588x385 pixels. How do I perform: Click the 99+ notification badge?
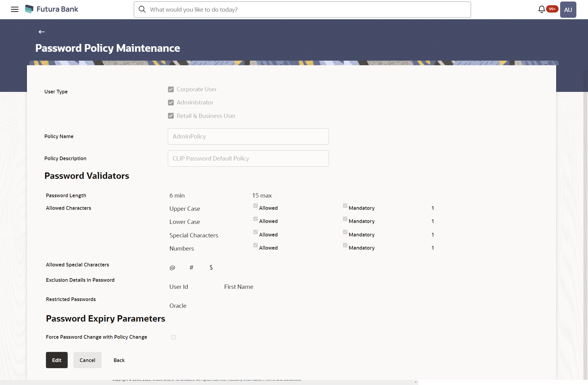pyautogui.click(x=552, y=9)
